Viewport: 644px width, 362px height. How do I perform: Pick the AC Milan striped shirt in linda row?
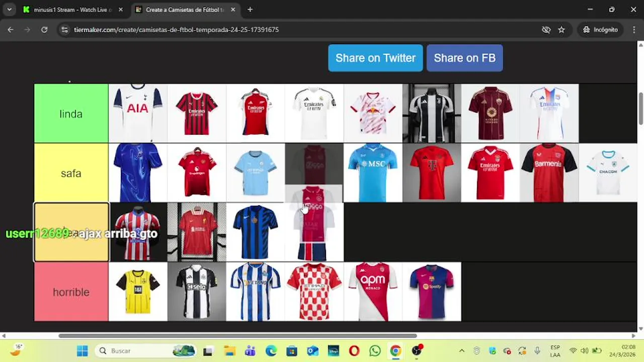coord(197,113)
